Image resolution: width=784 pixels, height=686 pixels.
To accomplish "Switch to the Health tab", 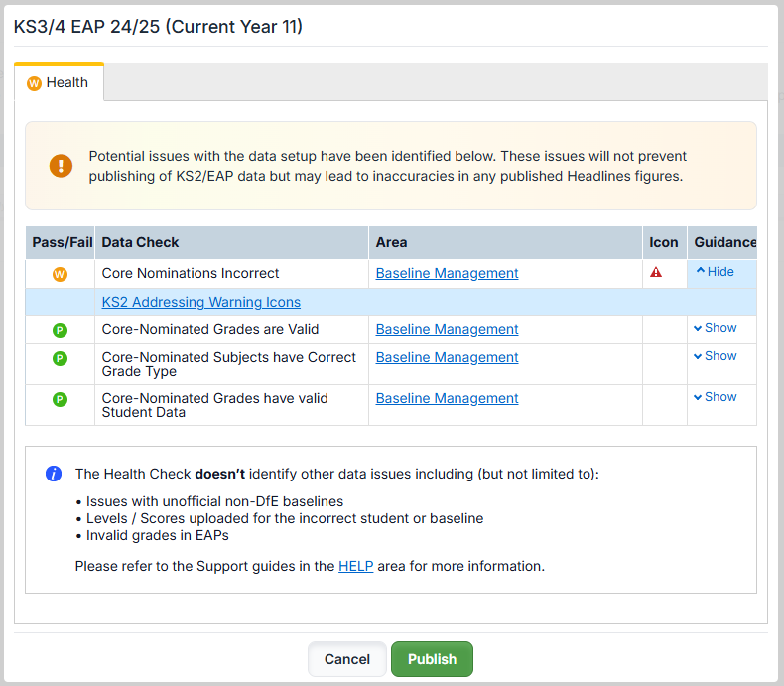I will [59, 82].
